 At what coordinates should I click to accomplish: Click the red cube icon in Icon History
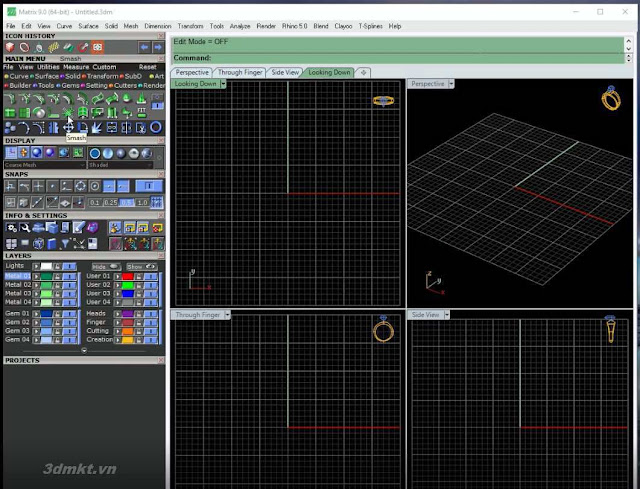pyautogui.click(x=10, y=47)
